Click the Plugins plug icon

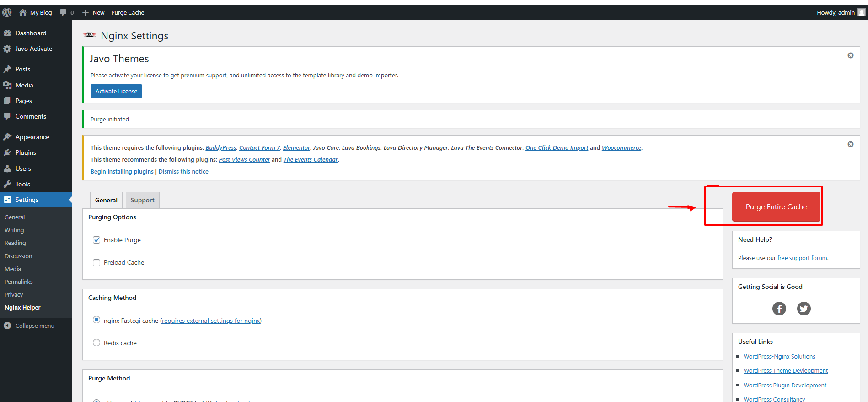coord(7,152)
